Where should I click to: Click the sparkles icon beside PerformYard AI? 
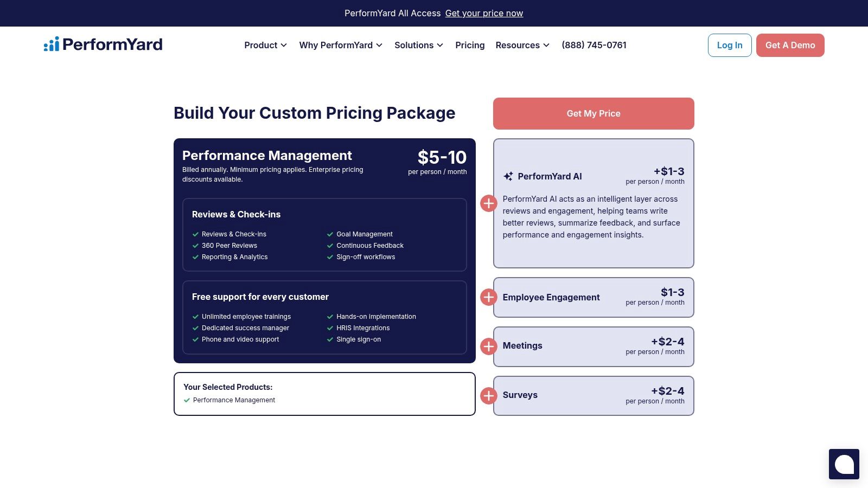click(508, 176)
